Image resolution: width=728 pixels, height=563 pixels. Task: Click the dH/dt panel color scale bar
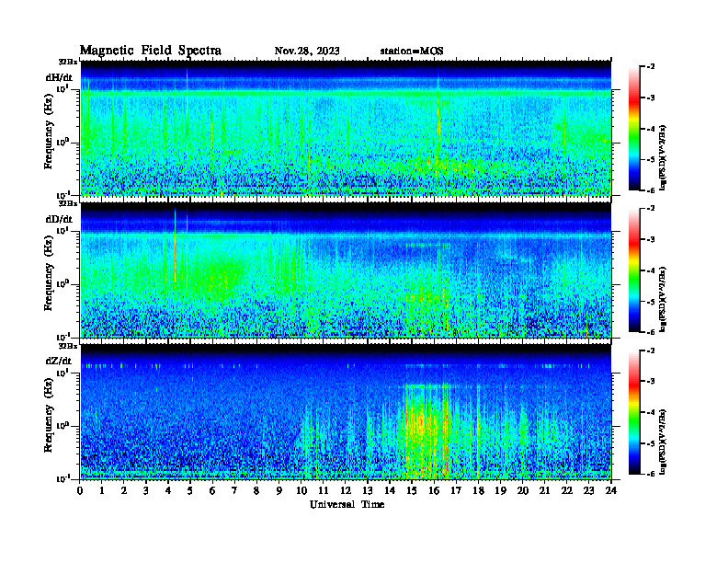(x=634, y=129)
